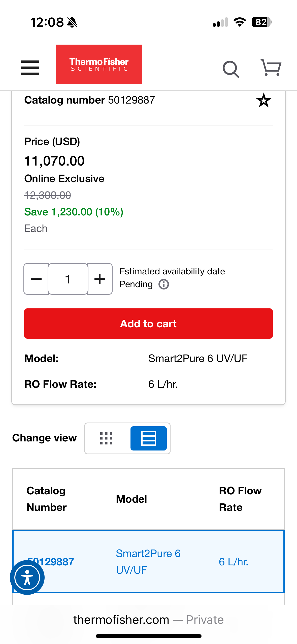This screenshot has height=644, width=297.
Task: Open the hamburger navigation menu
Action: pyautogui.click(x=30, y=68)
